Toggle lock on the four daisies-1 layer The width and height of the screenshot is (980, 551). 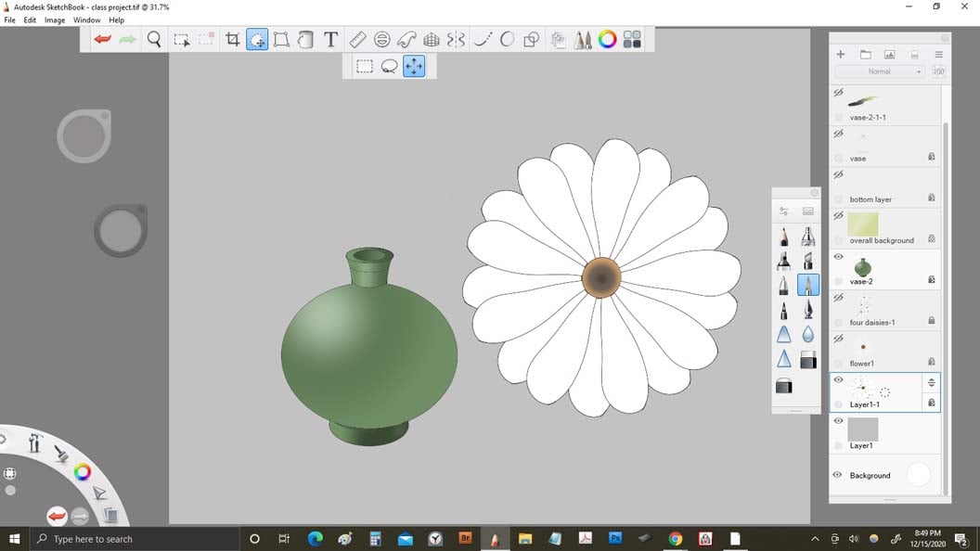pos(931,320)
